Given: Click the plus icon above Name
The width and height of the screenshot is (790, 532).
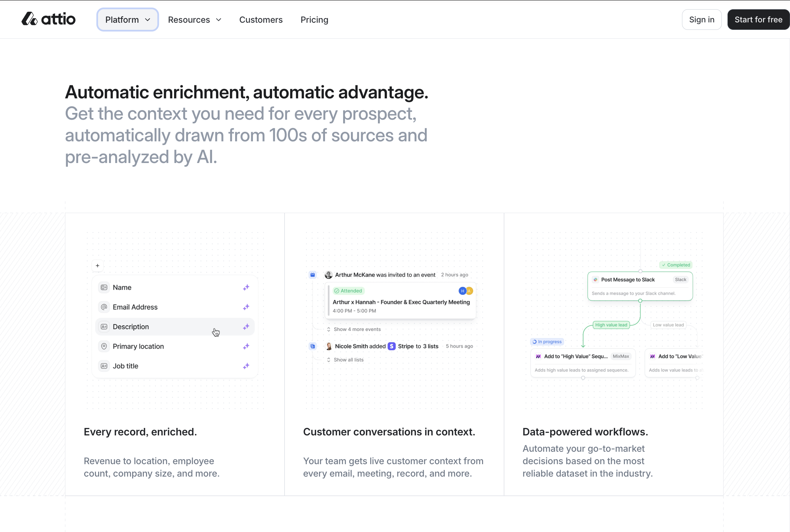Looking at the screenshot, I should click(x=97, y=266).
